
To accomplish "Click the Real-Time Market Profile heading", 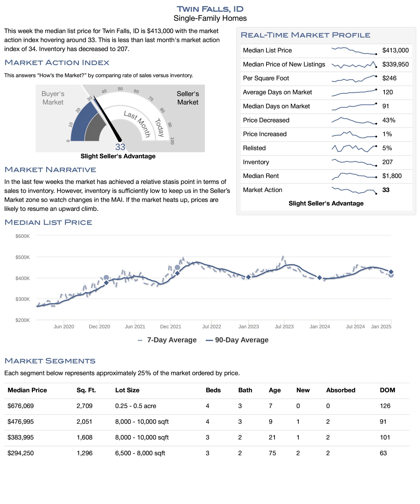I will pyautogui.click(x=305, y=35).
